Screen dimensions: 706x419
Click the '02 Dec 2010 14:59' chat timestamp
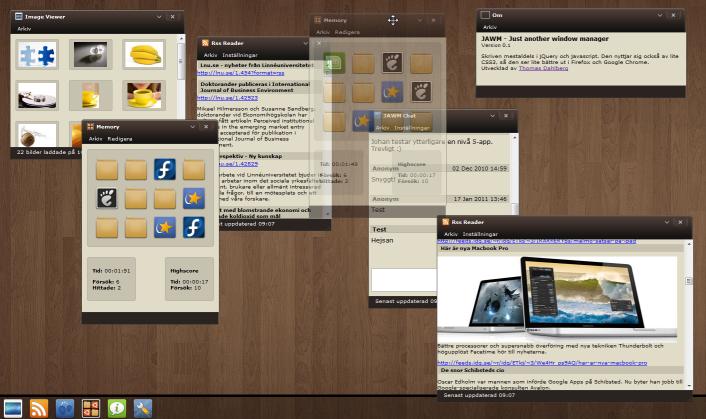tap(479, 168)
